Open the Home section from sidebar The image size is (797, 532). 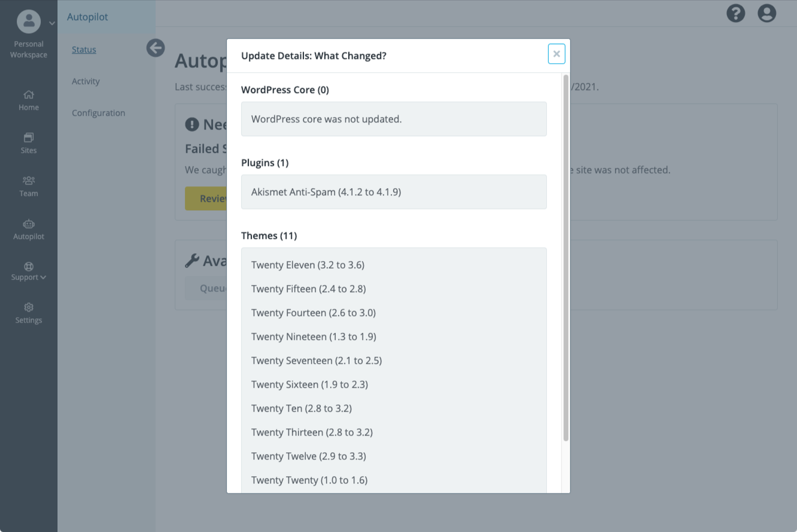[28, 100]
